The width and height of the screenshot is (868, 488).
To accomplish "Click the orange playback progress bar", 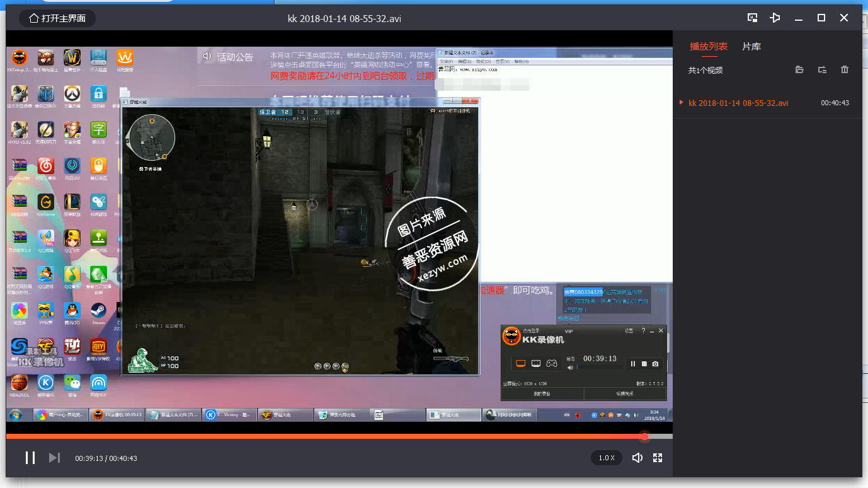I will [315, 436].
